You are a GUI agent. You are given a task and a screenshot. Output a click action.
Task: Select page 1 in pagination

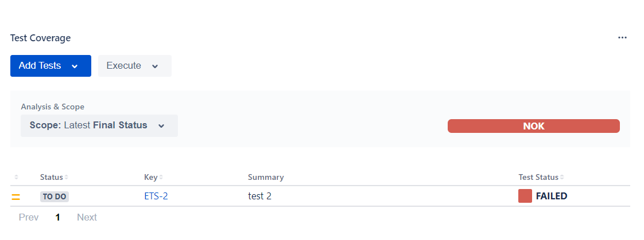point(57,218)
